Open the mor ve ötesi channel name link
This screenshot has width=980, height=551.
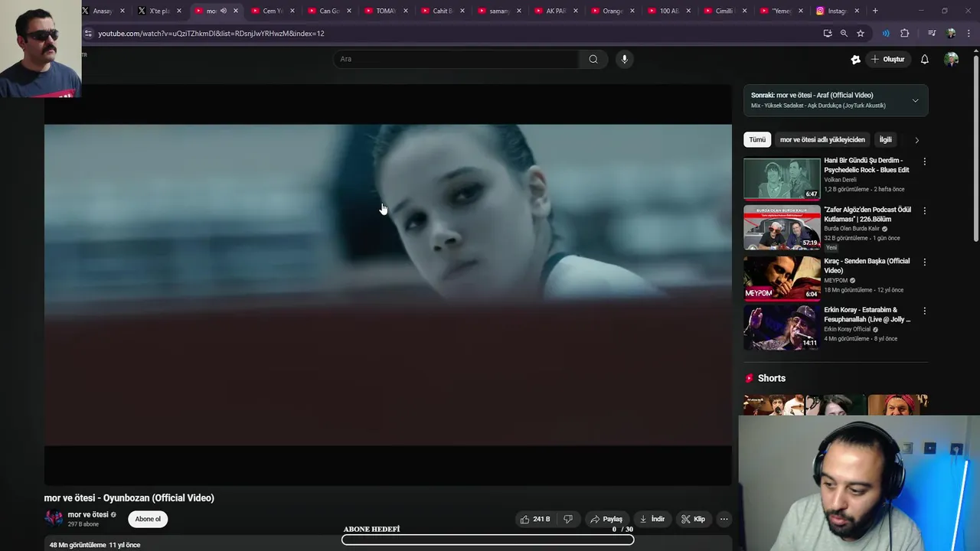pyautogui.click(x=88, y=515)
